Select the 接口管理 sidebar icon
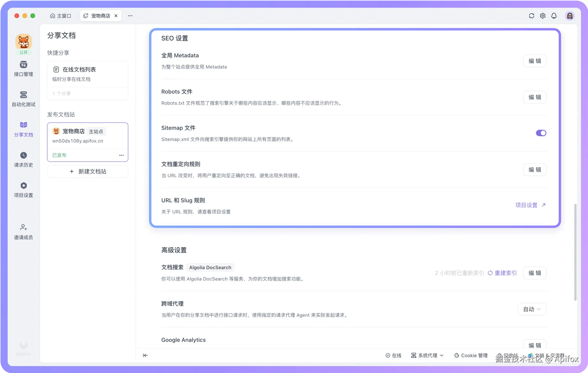 [23, 68]
